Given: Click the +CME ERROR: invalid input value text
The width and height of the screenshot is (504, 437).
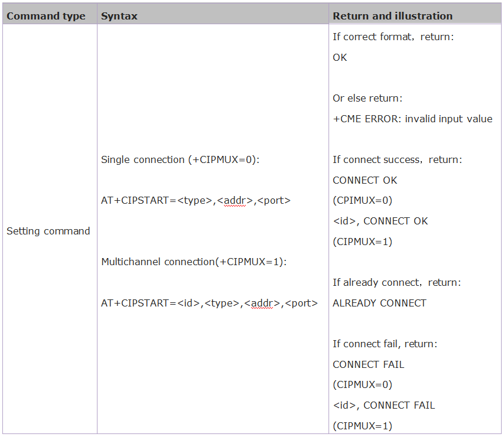Looking at the screenshot, I should 412,119.
